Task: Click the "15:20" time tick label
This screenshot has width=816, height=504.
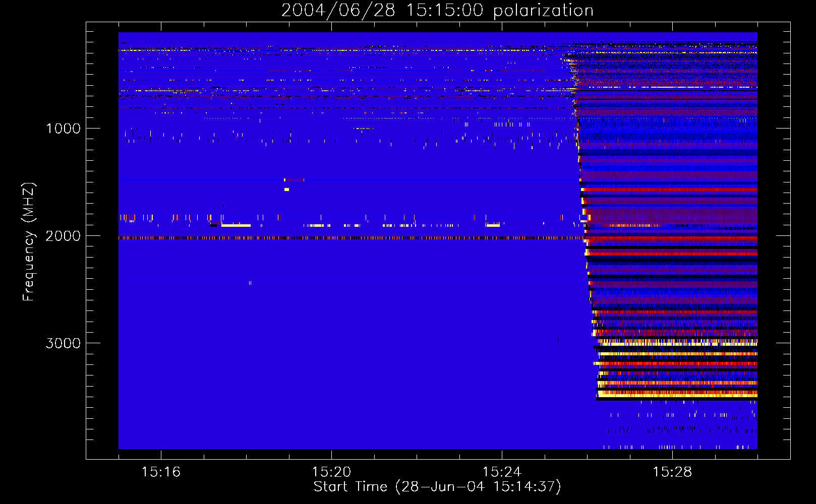Action: 331,472
